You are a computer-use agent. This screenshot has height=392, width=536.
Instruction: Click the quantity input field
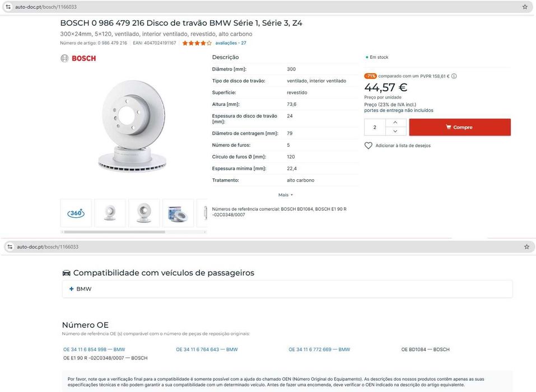375,127
